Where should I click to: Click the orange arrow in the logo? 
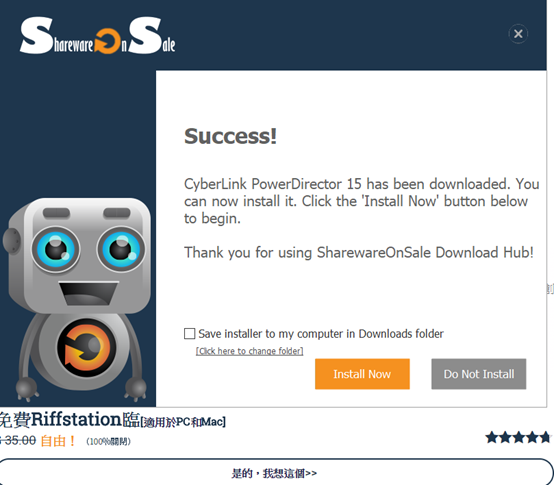pyautogui.click(x=107, y=41)
